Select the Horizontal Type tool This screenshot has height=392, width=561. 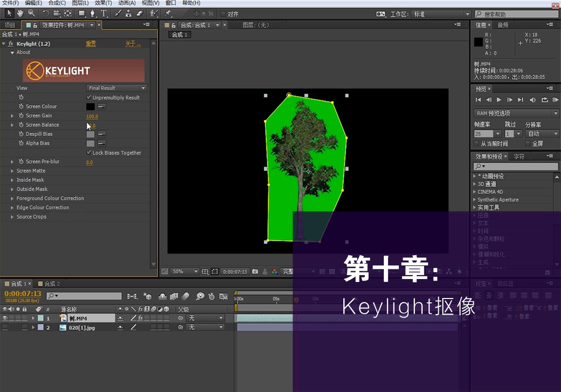(104, 14)
